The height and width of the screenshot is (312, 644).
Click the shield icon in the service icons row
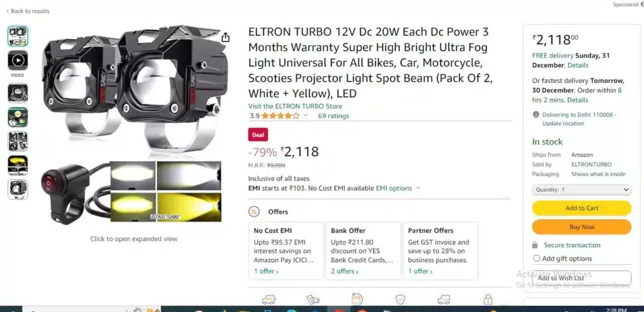click(400, 299)
